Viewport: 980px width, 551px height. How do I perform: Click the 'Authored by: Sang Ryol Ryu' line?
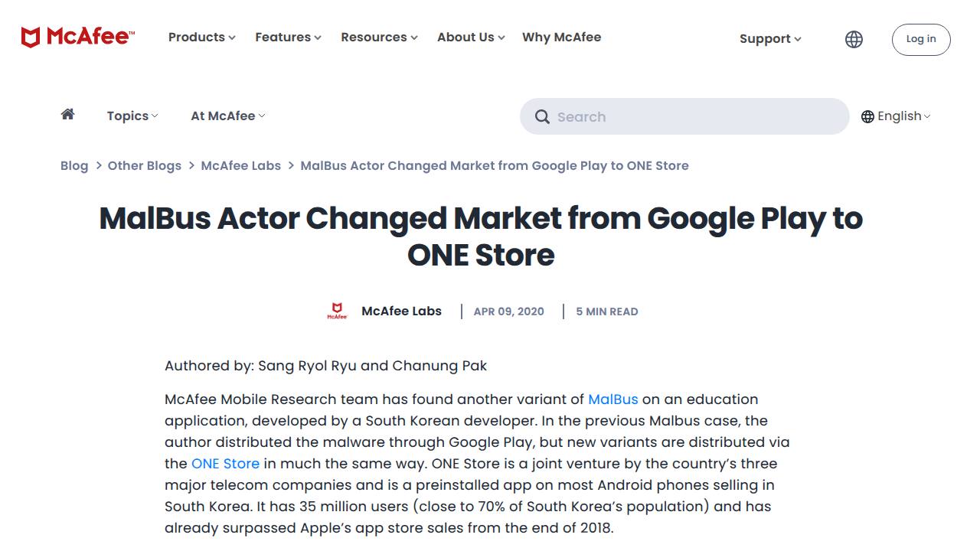click(326, 366)
